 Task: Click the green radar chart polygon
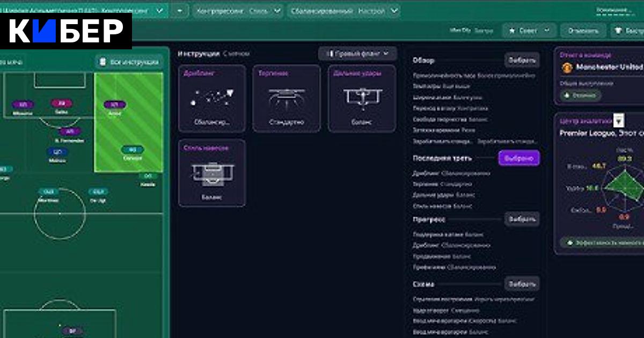(623, 186)
